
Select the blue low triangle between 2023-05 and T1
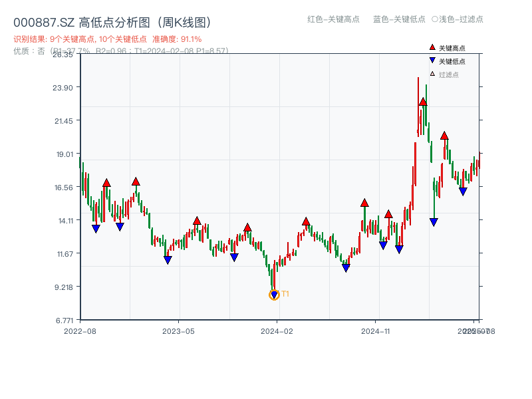234,257
